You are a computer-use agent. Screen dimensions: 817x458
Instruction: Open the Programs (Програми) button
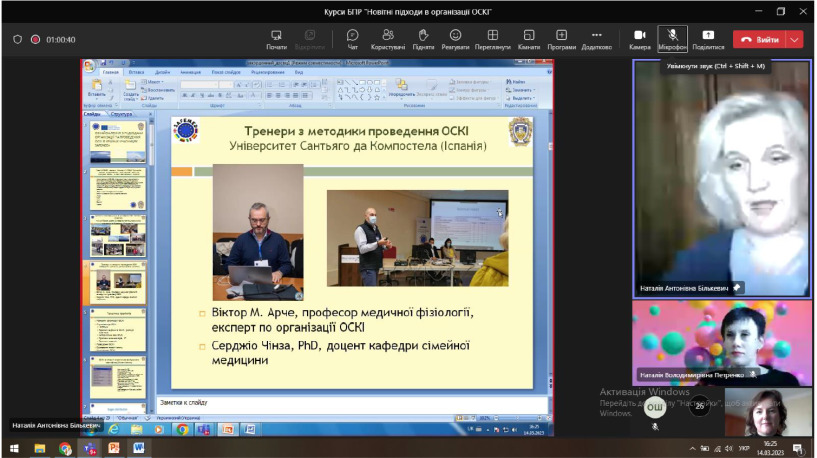(x=561, y=39)
